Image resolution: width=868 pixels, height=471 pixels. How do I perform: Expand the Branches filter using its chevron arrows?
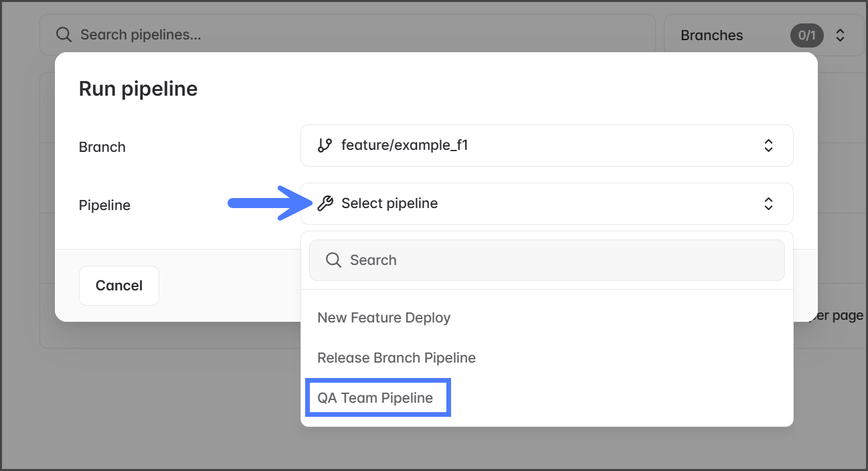[x=841, y=35]
